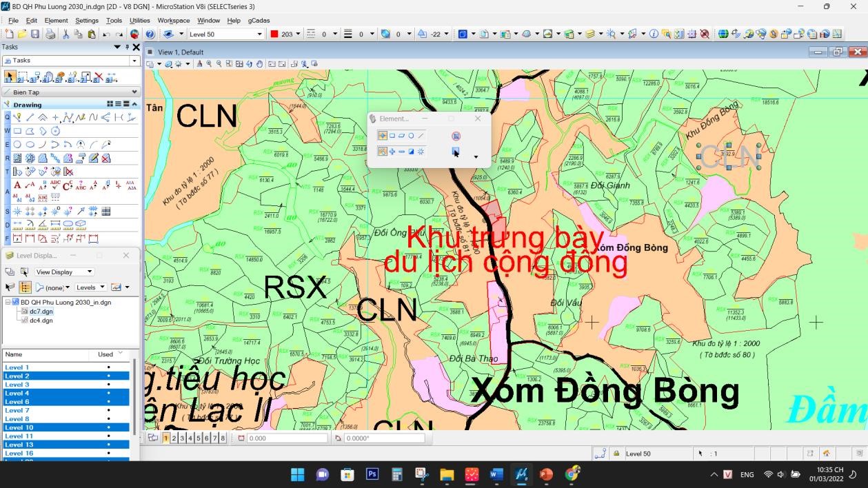This screenshot has width=868, height=488.
Task: Click the Undo icon in the top toolbar
Action: [106, 34]
